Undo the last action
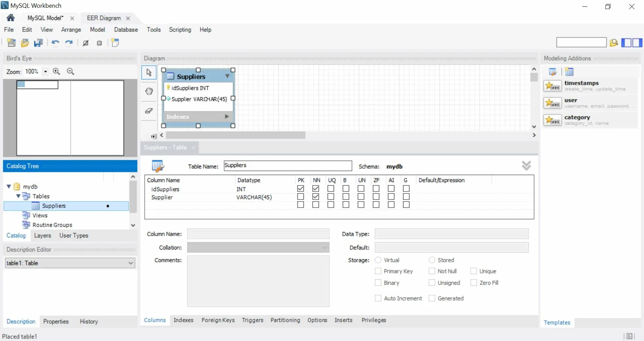Screen dimensions: 644x341 (x=55, y=43)
